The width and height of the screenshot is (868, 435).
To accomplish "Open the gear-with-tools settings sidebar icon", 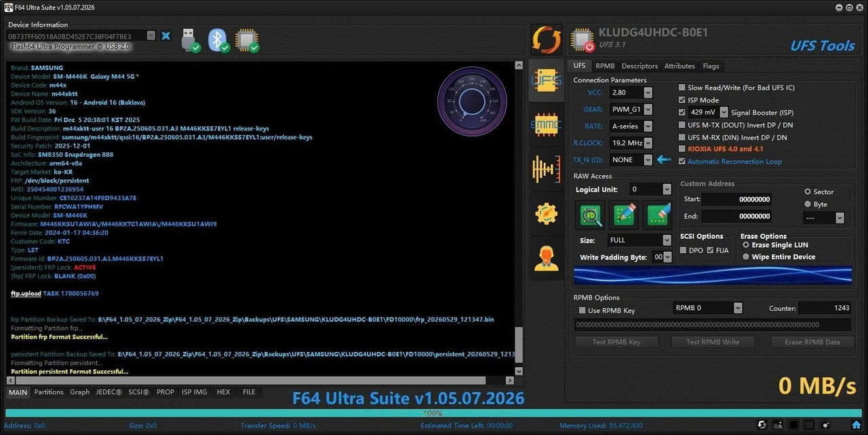I will pyautogui.click(x=546, y=213).
